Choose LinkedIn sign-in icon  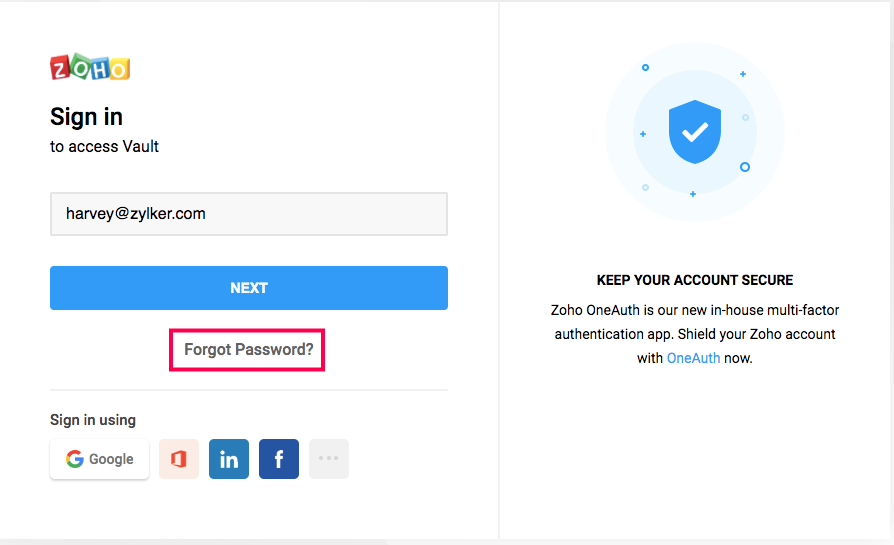coord(229,459)
